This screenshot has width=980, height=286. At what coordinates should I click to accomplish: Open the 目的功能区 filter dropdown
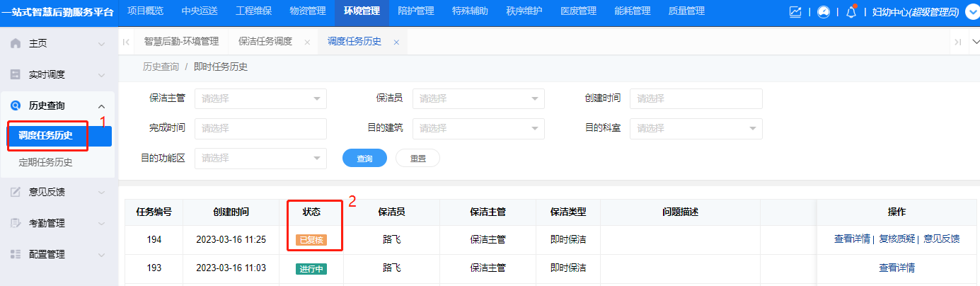tap(260, 158)
